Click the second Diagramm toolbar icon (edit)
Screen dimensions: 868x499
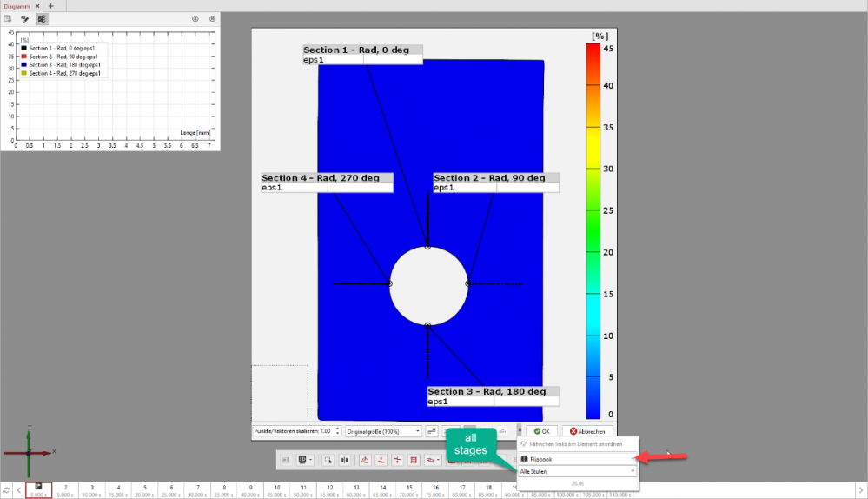(25, 18)
